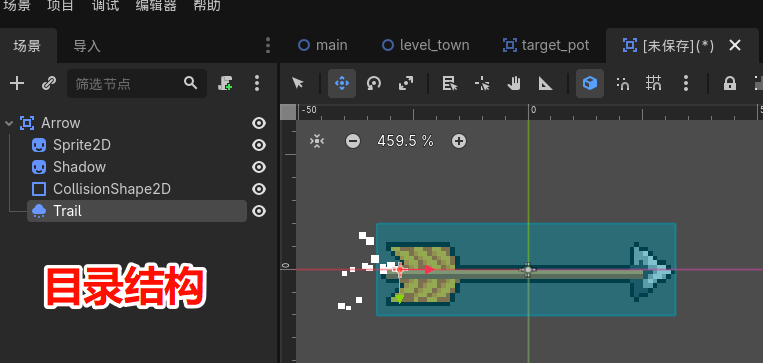763x363 pixels.
Task: Select the Trail particles node
Action: 137,211
